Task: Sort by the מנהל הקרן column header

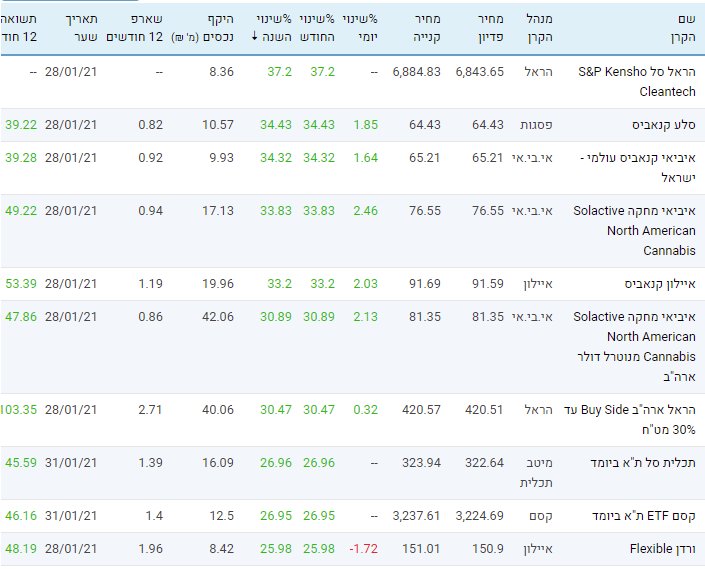Action: tap(539, 28)
